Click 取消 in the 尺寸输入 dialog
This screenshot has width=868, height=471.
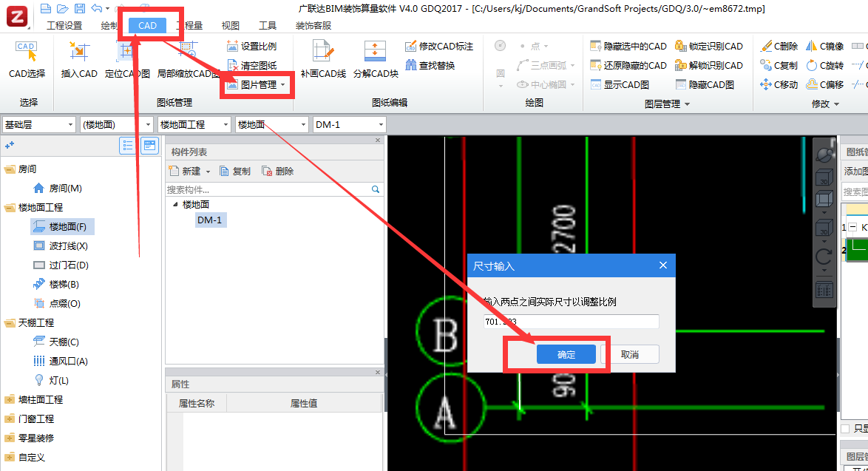(x=630, y=354)
